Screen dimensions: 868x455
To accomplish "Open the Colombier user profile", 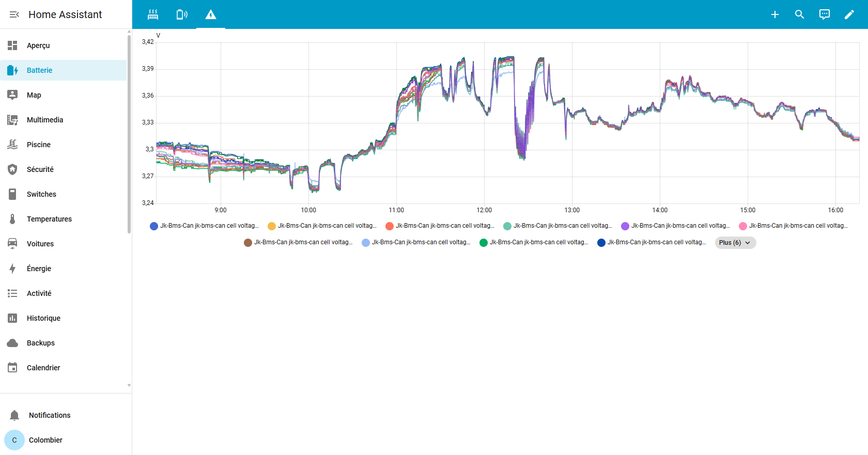I will 45,440.
